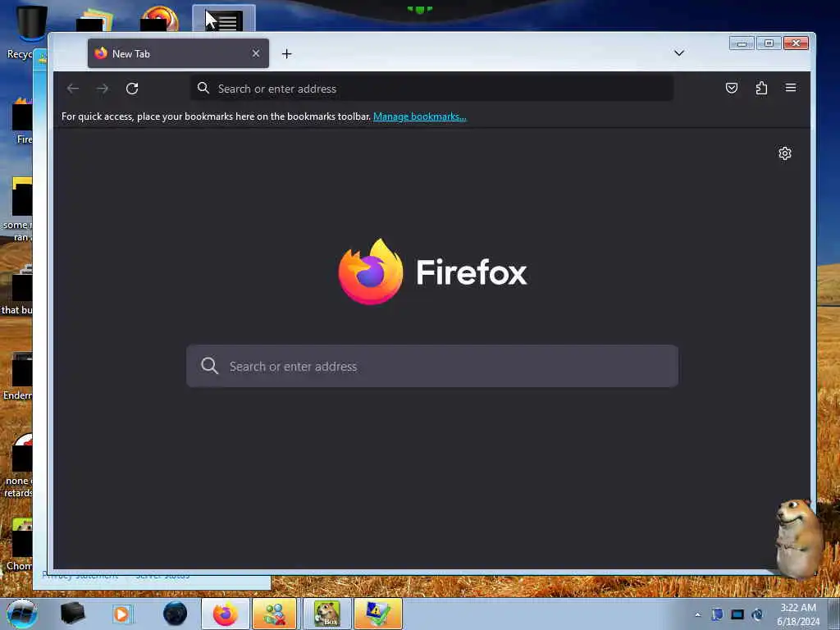Show hidden system tray icons arrow

click(x=697, y=614)
